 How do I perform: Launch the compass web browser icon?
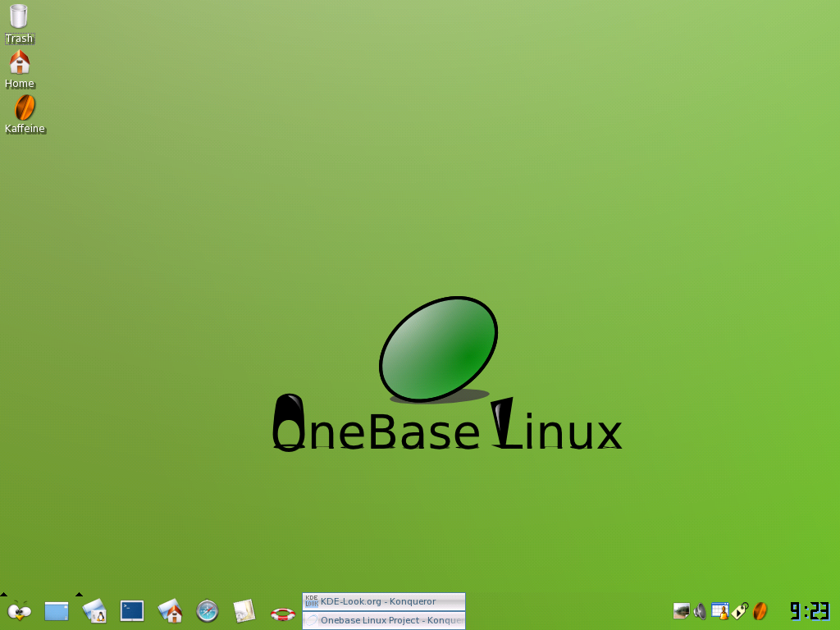208,610
